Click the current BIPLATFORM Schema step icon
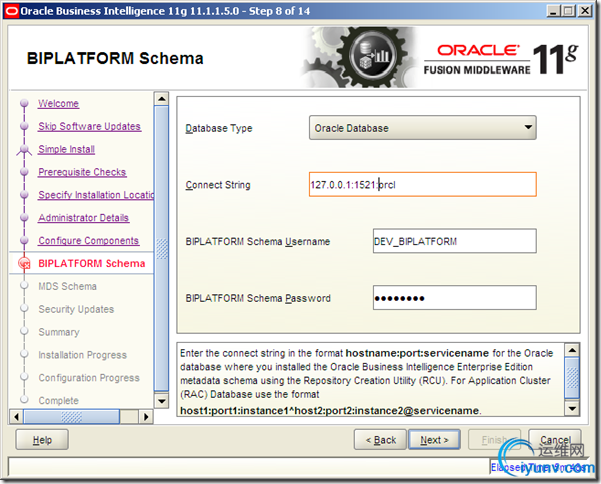601x484 pixels. [24, 263]
